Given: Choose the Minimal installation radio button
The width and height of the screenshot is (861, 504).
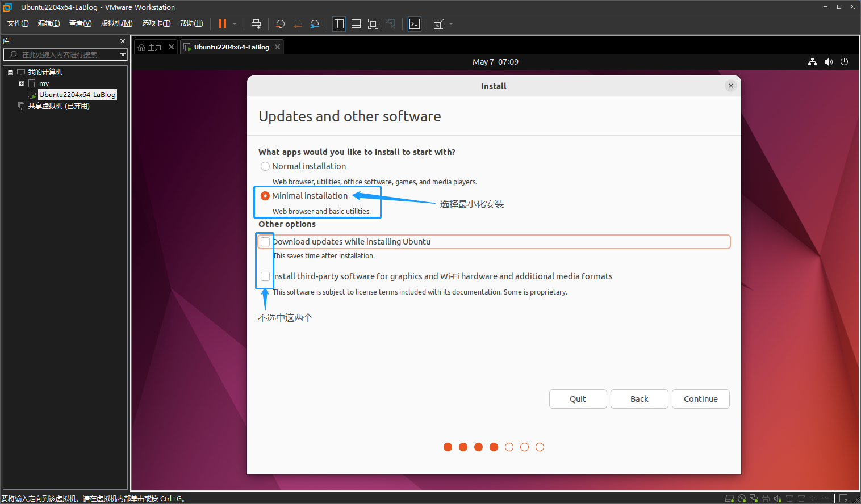Looking at the screenshot, I should pos(265,196).
